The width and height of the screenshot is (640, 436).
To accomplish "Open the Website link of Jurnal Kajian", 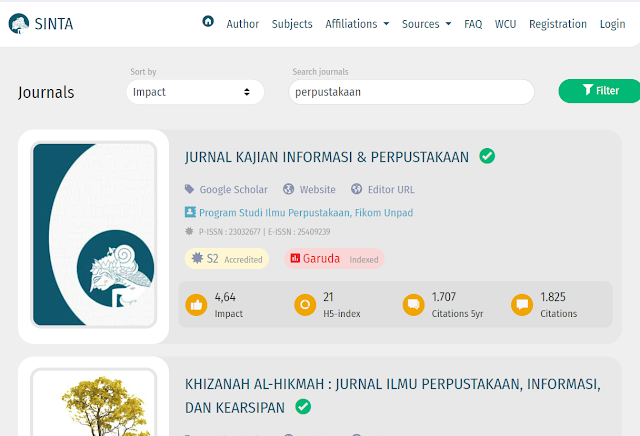I will 318,189.
